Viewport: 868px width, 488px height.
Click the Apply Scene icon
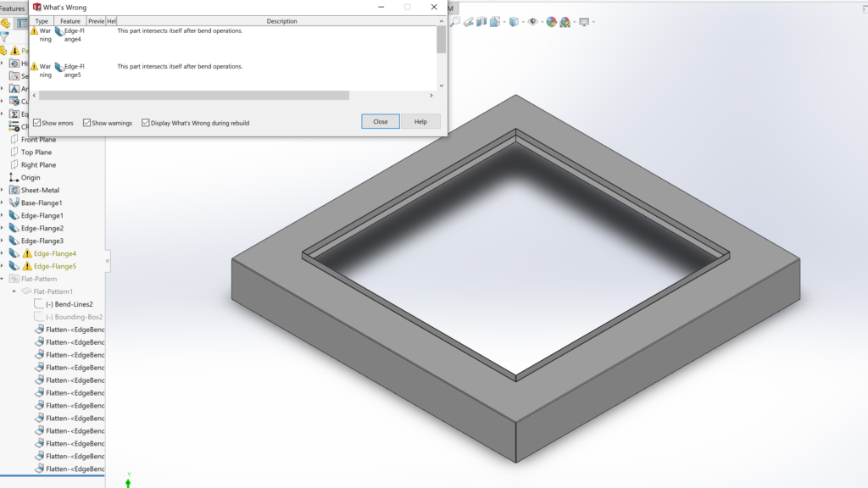pos(565,22)
